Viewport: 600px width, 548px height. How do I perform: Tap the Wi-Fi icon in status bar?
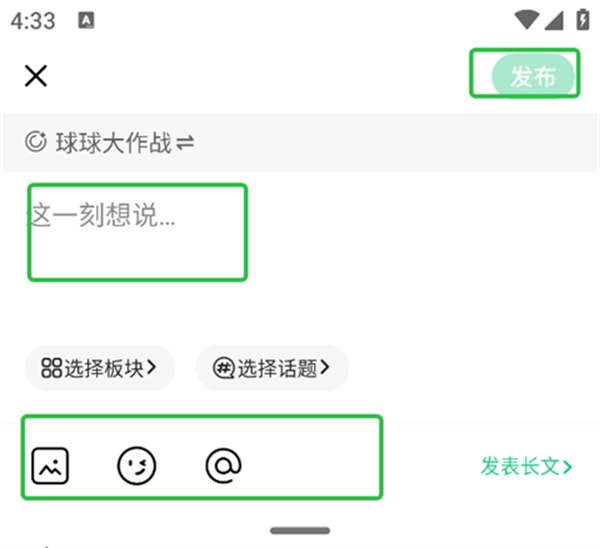tap(527, 20)
